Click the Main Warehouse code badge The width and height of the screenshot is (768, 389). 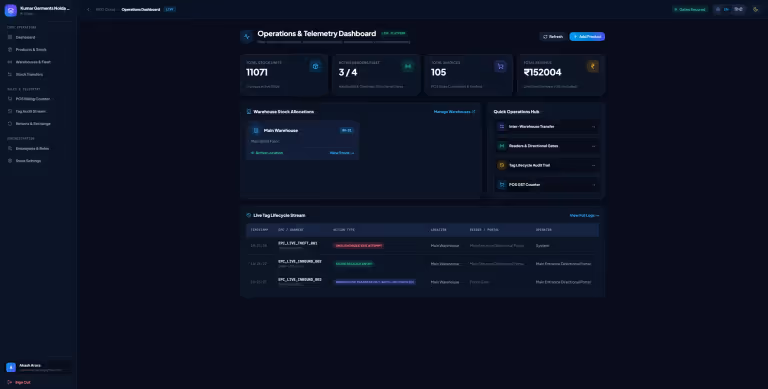click(346, 130)
